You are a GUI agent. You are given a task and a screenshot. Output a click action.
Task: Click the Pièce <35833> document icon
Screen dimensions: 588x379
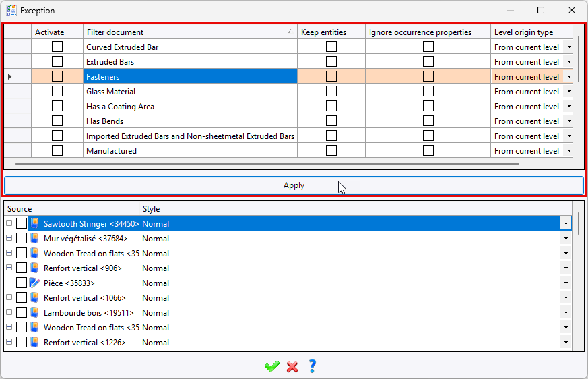click(35, 283)
